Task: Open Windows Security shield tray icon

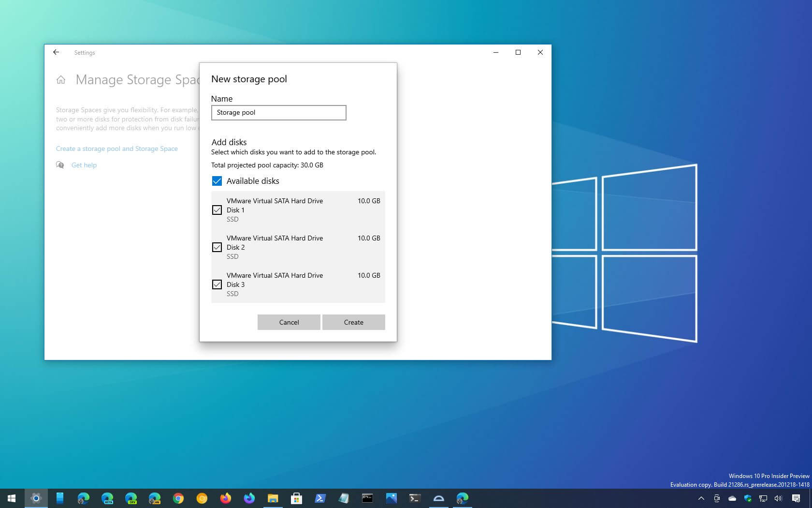Action: pyautogui.click(x=748, y=498)
